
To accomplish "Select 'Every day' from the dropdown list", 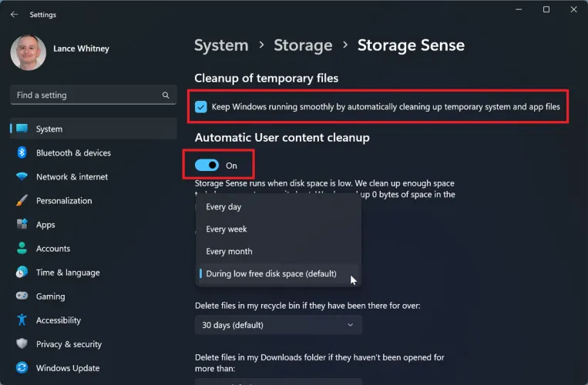I will (x=223, y=207).
